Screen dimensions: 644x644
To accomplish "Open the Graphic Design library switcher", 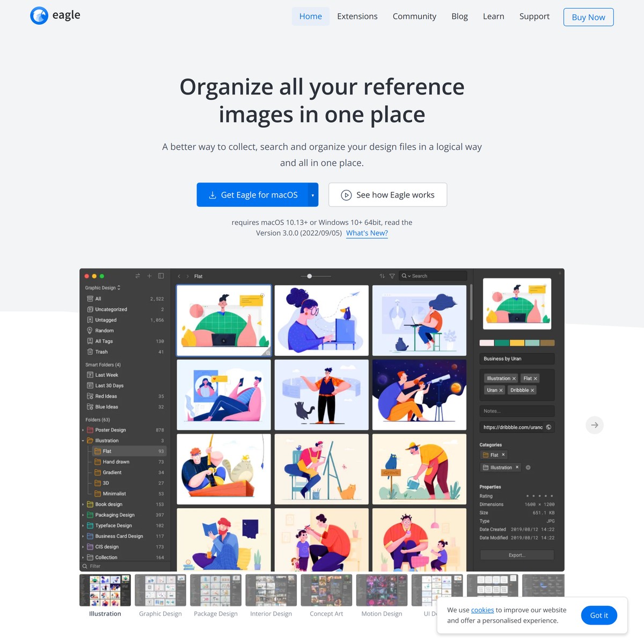I will (x=102, y=288).
